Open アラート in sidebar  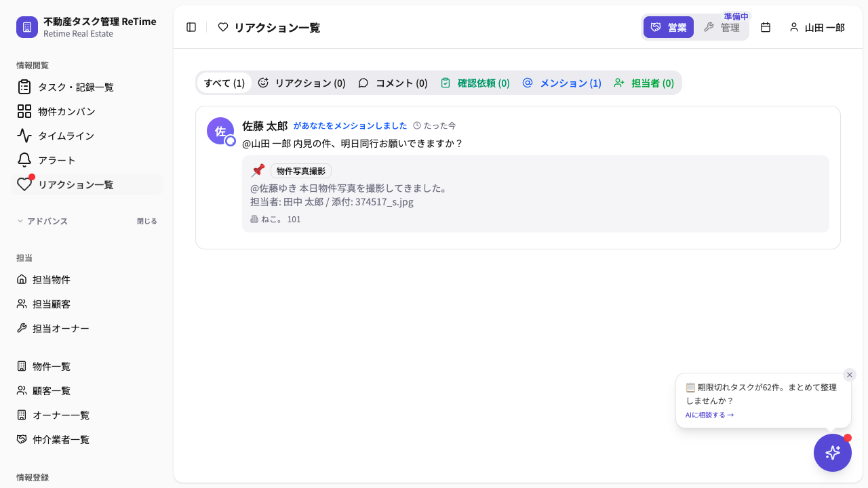(x=87, y=160)
